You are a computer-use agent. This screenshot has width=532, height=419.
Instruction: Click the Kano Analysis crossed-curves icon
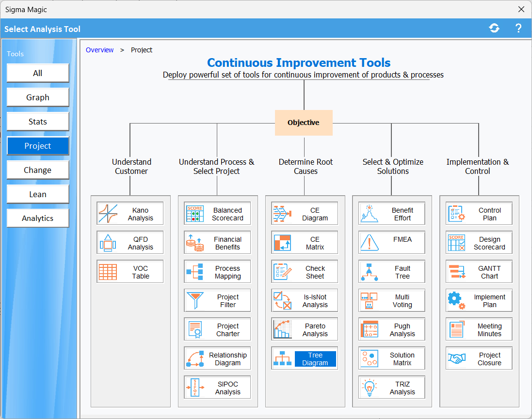[108, 214]
